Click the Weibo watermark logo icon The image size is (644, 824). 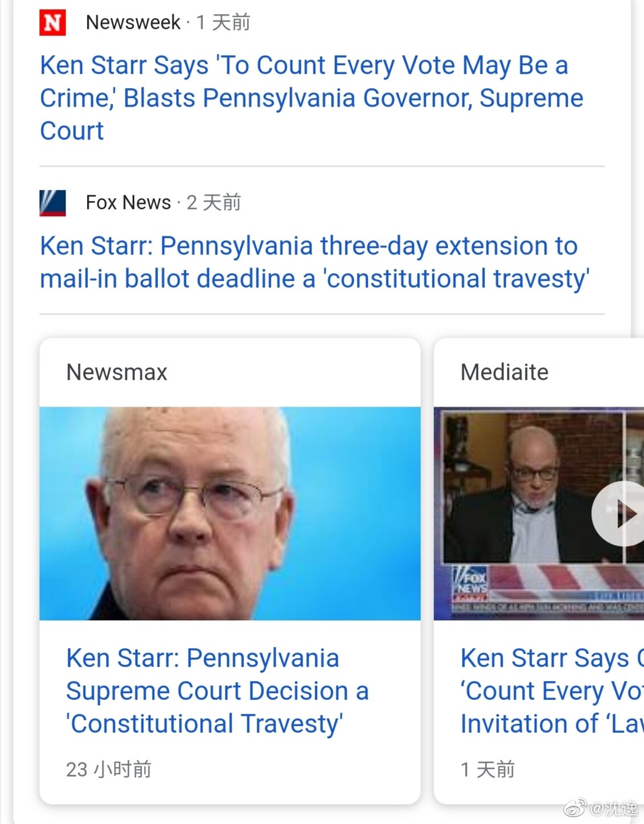pyautogui.click(x=575, y=807)
